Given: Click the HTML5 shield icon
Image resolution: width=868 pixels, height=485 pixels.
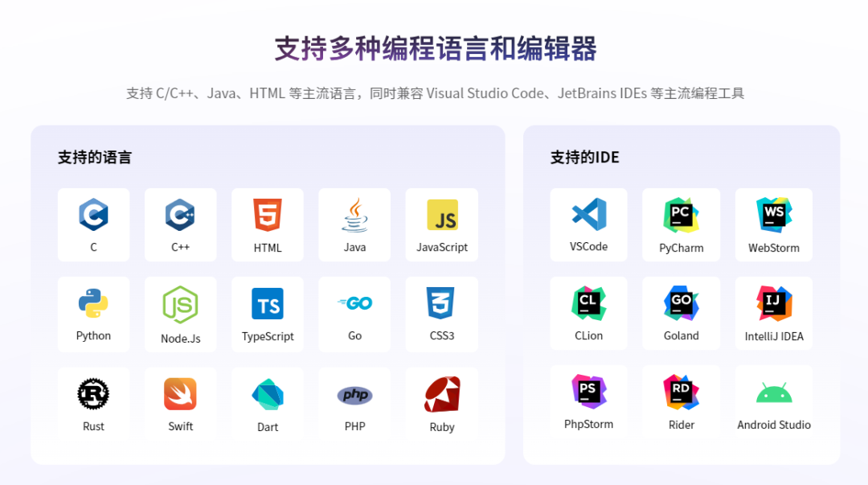Looking at the screenshot, I should 268,215.
